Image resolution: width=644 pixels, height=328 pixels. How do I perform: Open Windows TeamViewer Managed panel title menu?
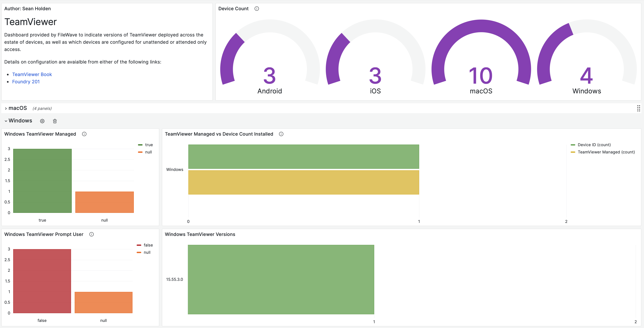[40, 134]
